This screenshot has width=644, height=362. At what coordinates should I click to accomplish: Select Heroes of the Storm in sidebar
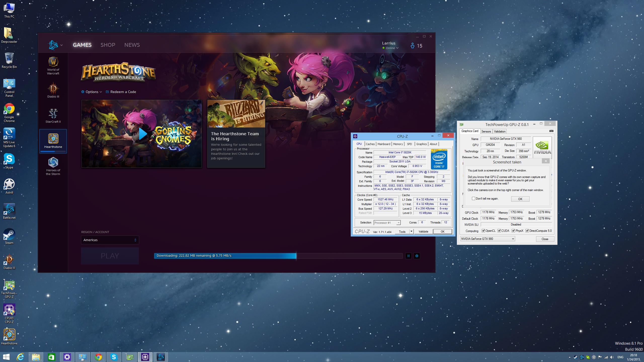pos(53,166)
